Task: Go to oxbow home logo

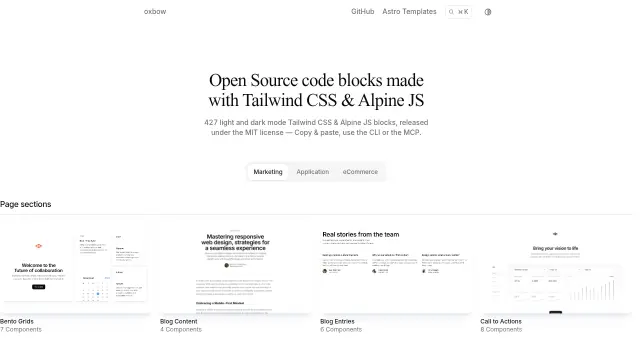Action: click(x=155, y=11)
